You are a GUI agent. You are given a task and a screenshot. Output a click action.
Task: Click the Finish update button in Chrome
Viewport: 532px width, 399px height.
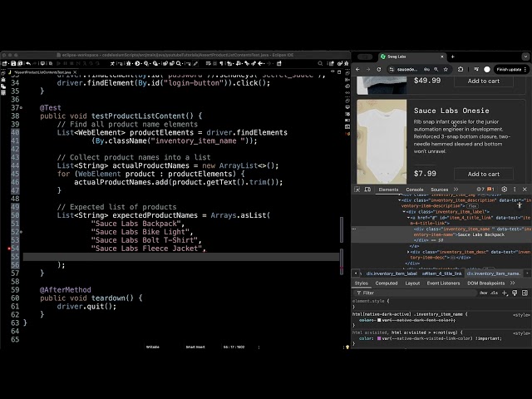[x=511, y=69]
